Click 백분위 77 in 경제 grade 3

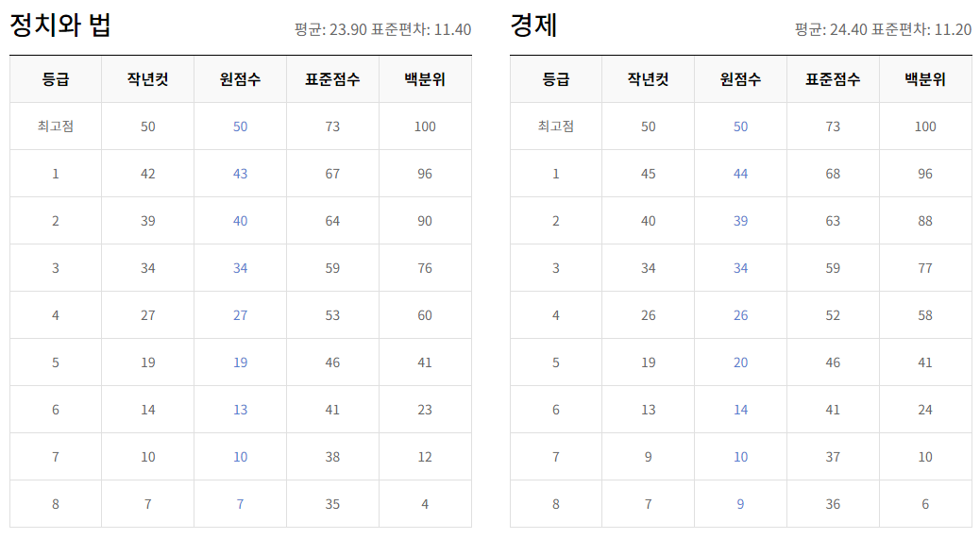(x=925, y=268)
